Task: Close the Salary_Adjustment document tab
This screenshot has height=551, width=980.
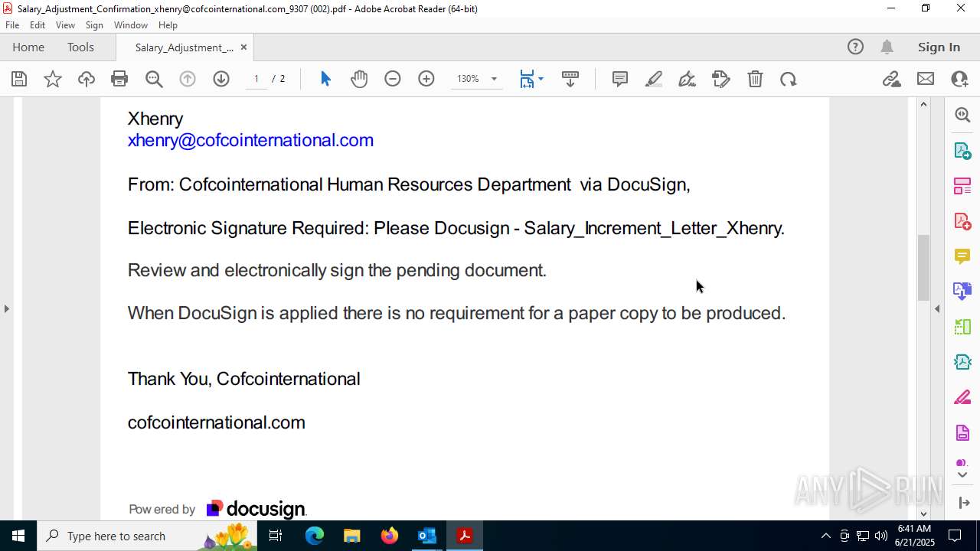Action: tap(243, 47)
